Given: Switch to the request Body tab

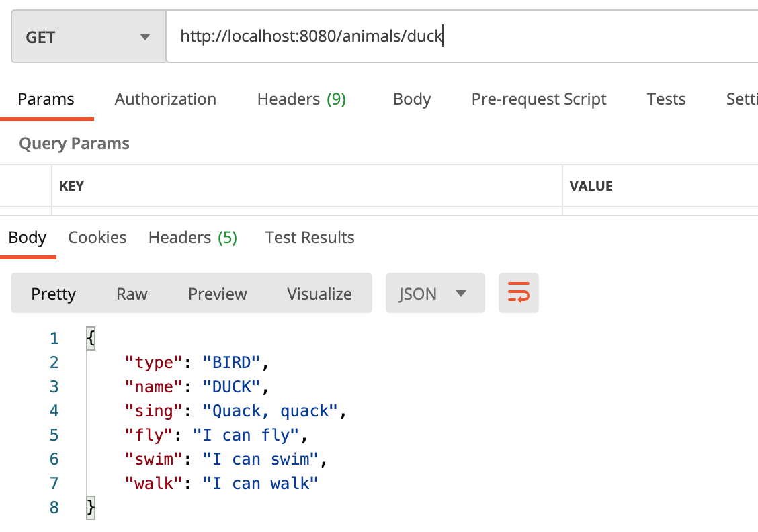Looking at the screenshot, I should (x=412, y=99).
